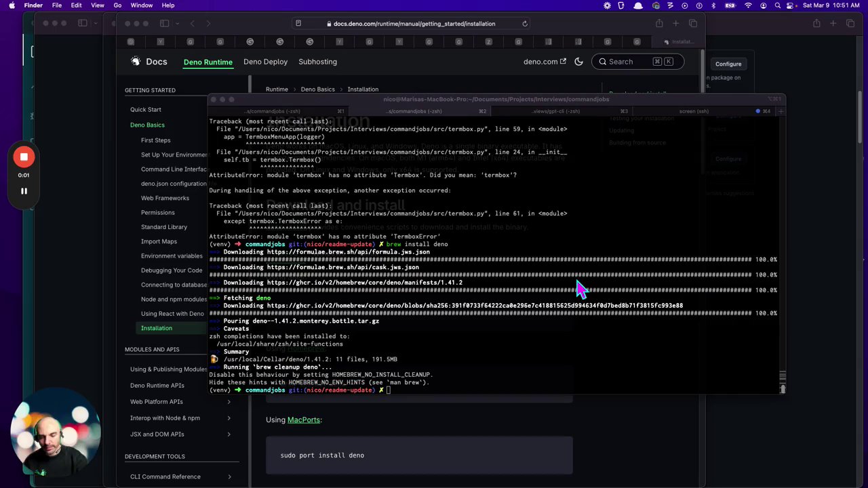This screenshot has width=868, height=488.
Task: Open the Go menu
Action: 117,5
